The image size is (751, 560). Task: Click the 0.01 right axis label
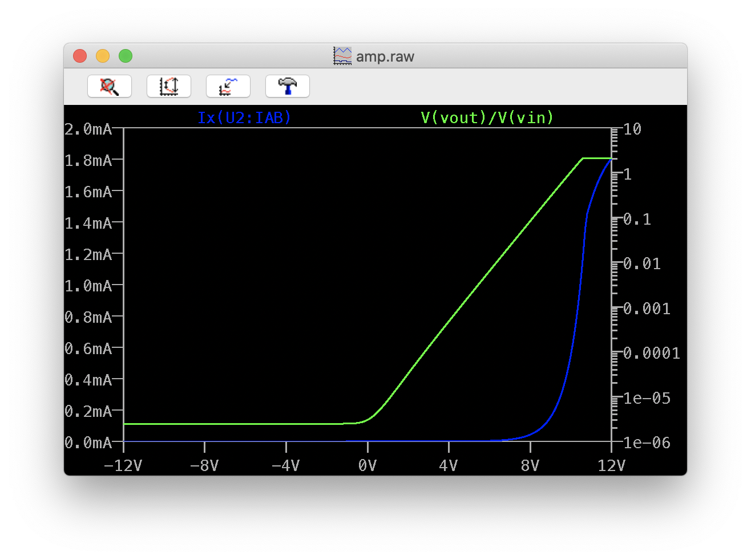click(x=642, y=263)
